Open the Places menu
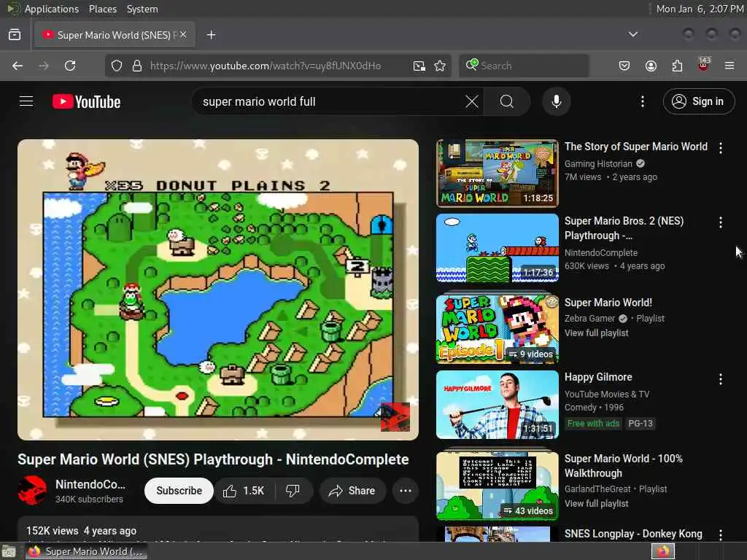747x560 pixels. point(102,9)
